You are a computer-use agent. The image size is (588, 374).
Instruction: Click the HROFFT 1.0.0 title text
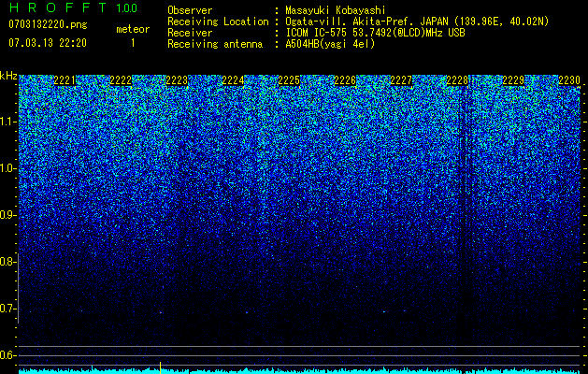[x=73, y=7]
